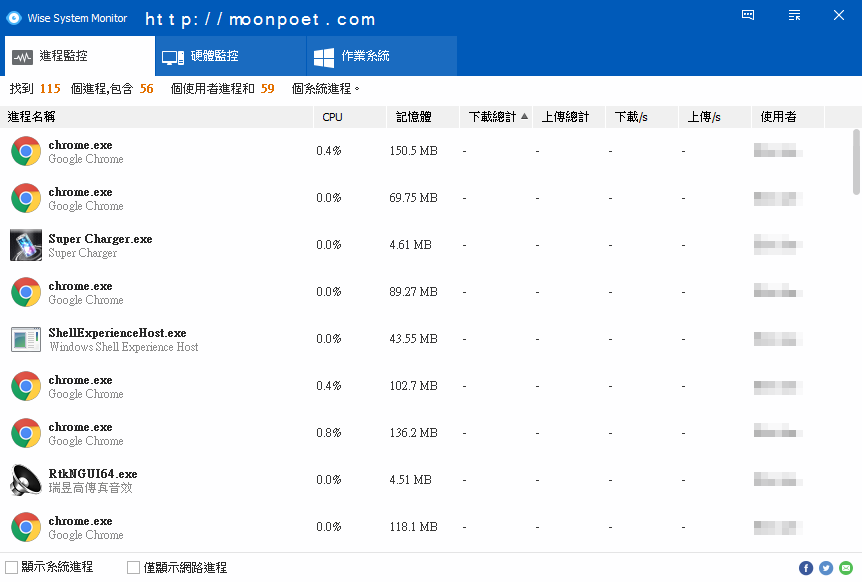Open Facebook via the blue icon bottom right

coord(806,567)
